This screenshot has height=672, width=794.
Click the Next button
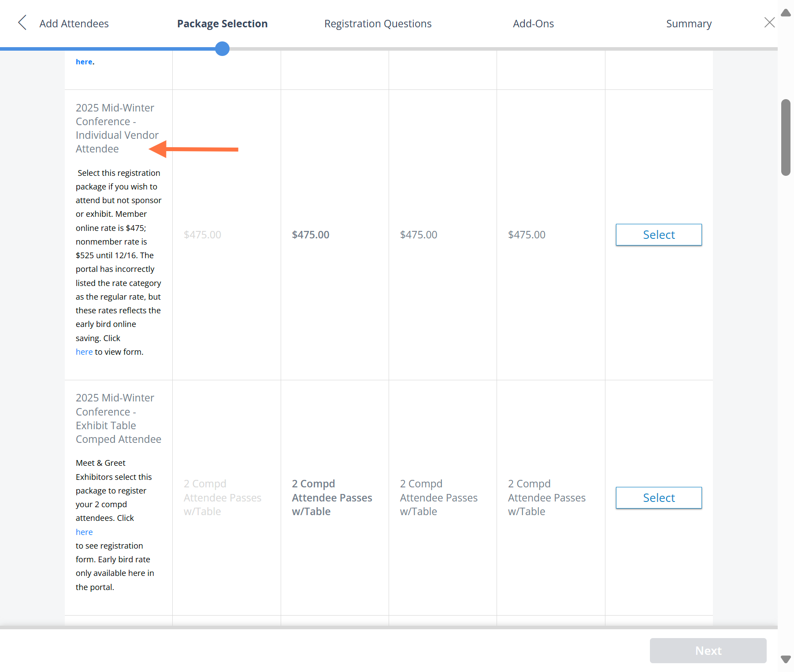tap(708, 650)
